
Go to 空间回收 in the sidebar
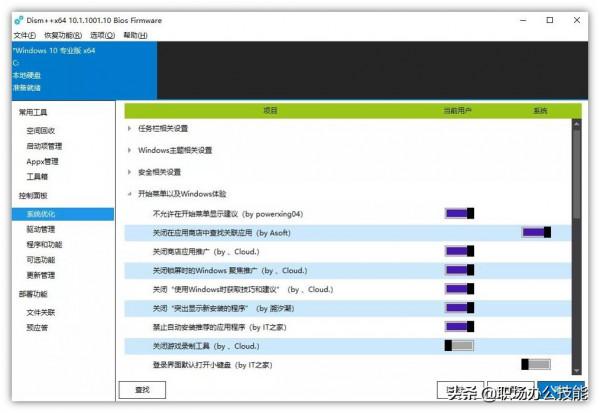41,131
